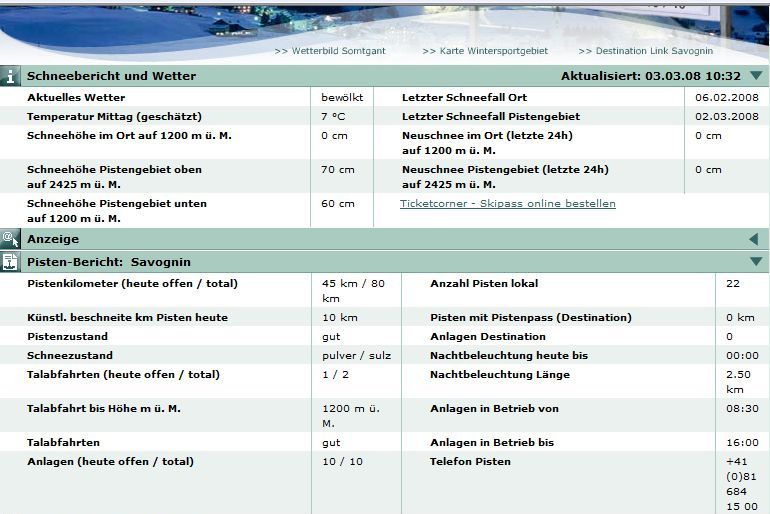Viewport: 770px width, 514px height.
Task: Click the Pisten-Bericht: Savognin header title
Action: 108,262
